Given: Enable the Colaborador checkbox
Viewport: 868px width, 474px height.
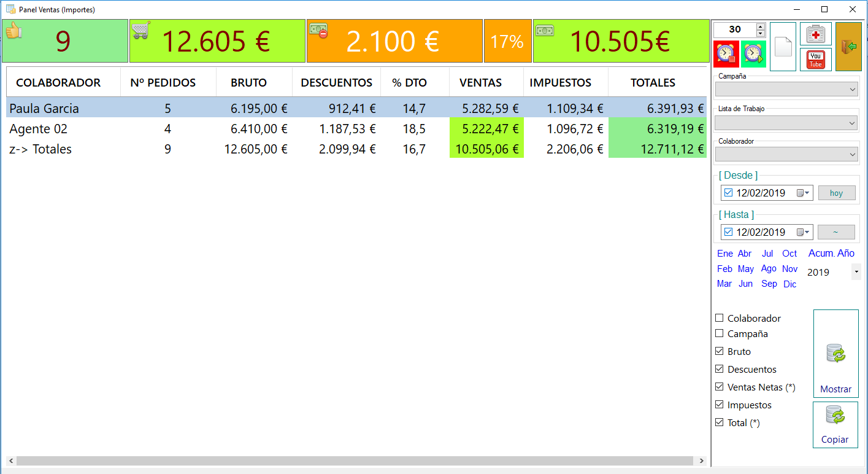Looking at the screenshot, I should [720, 318].
